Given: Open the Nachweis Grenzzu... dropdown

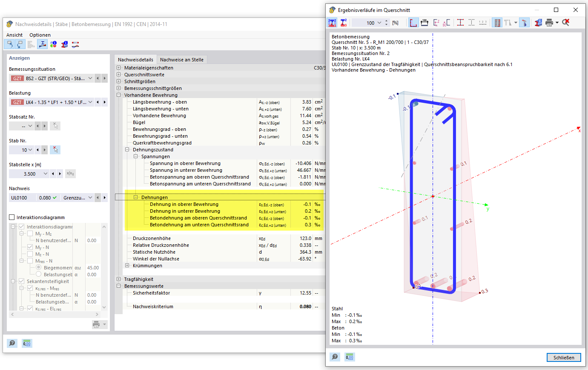Looking at the screenshot, I should coord(90,198).
